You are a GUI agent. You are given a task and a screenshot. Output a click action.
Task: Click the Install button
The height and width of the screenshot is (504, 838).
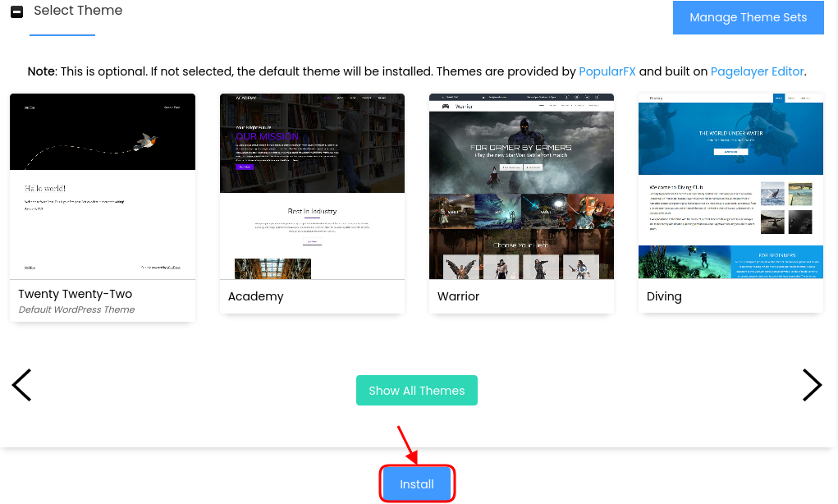417,484
